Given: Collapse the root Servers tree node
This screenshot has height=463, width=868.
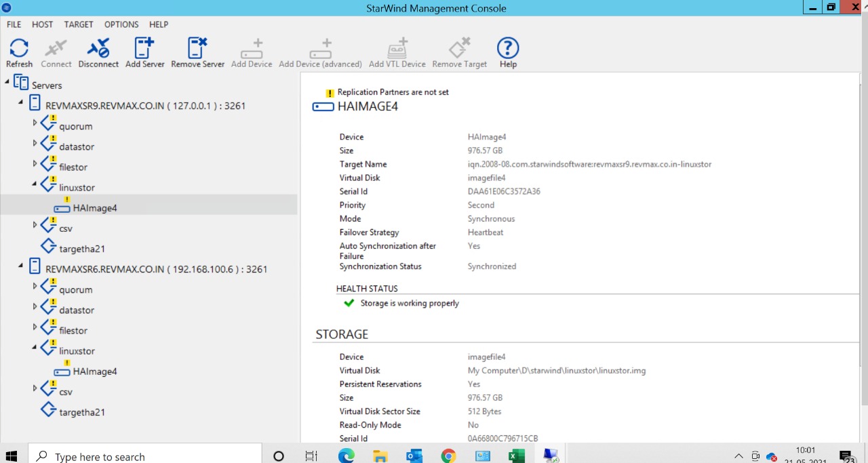Looking at the screenshot, I should (7, 82).
